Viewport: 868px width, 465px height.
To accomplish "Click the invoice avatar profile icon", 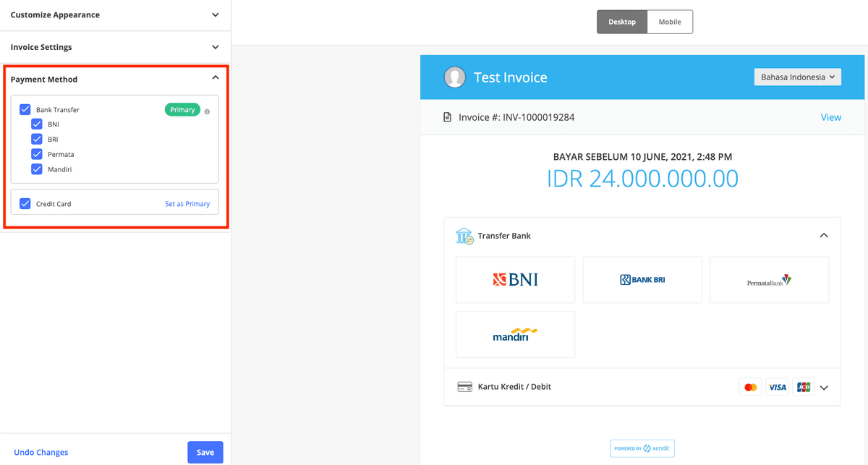I will (454, 77).
